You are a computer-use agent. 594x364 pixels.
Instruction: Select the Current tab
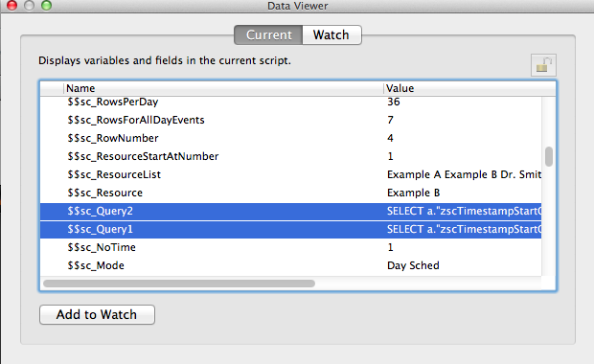click(x=268, y=34)
